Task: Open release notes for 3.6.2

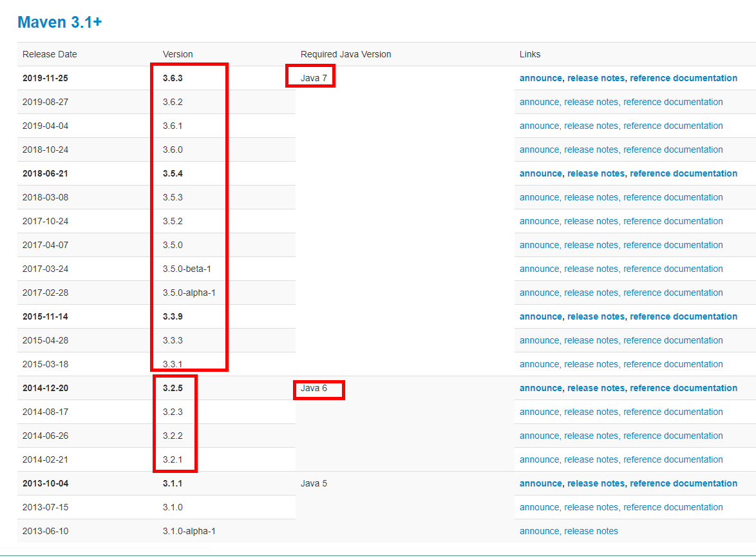Action: pos(591,102)
